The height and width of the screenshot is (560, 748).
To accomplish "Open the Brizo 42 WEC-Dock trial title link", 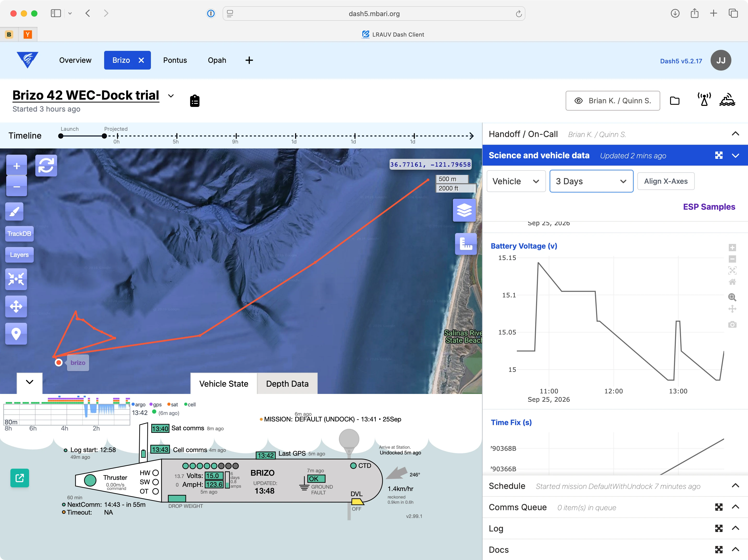I will (x=85, y=95).
